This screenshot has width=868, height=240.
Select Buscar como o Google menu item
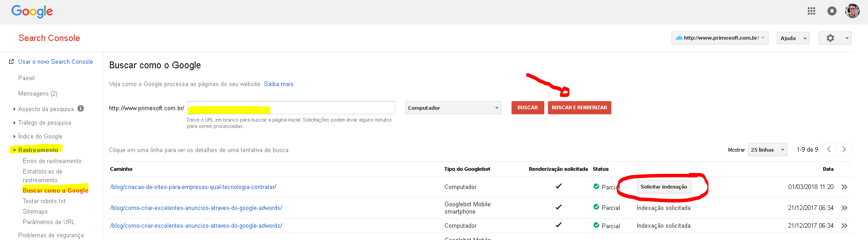(56, 190)
